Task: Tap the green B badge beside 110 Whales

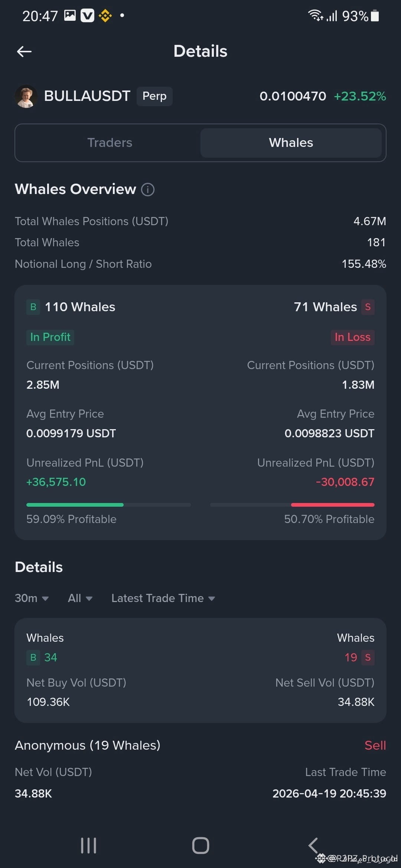Action: [x=33, y=307]
